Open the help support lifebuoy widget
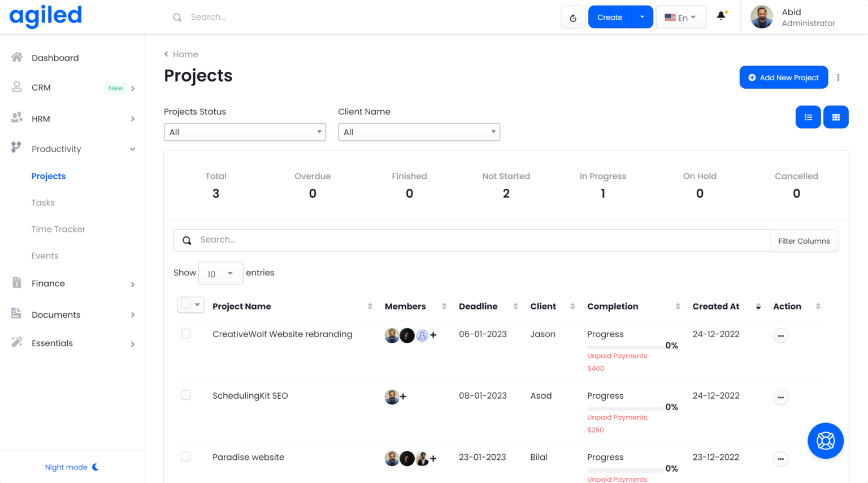This screenshot has width=868, height=483. [x=825, y=441]
